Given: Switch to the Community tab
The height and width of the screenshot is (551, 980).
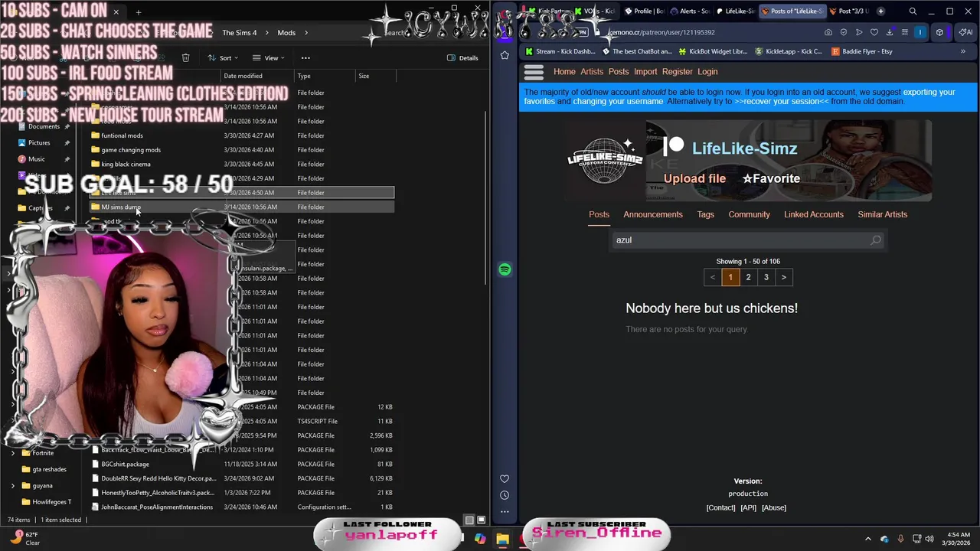Looking at the screenshot, I should pyautogui.click(x=749, y=214).
